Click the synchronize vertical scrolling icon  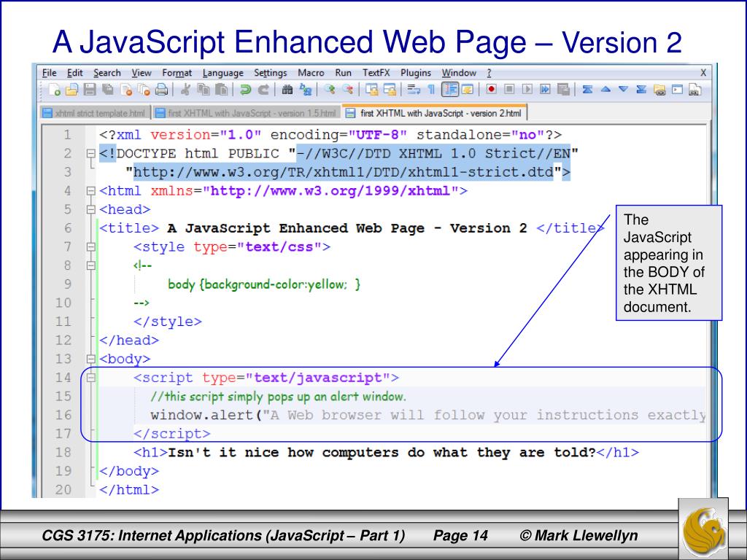tap(371, 89)
